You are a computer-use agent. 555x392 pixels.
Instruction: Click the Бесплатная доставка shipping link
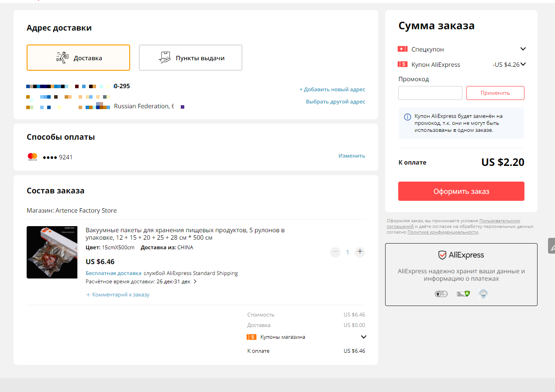pyautogui.click(x=114, y=273)
